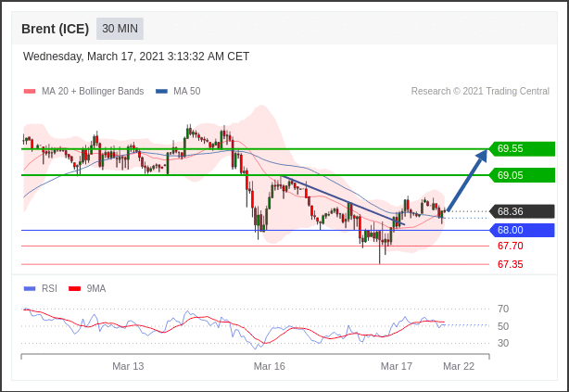Click the blue upward forecast arrow

[467, 180]
